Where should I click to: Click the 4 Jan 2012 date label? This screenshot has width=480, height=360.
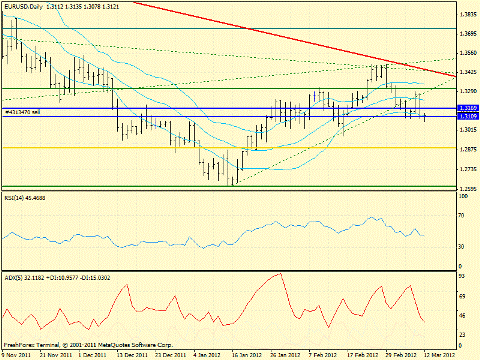207,355
